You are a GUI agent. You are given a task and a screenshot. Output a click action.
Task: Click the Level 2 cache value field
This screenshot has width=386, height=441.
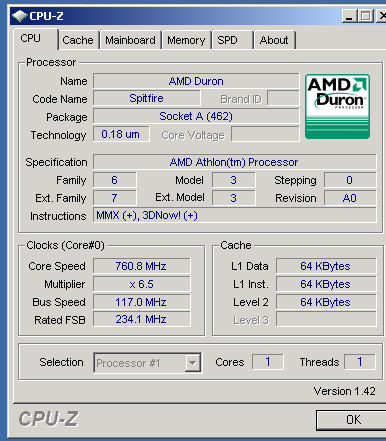coord(326,302)
